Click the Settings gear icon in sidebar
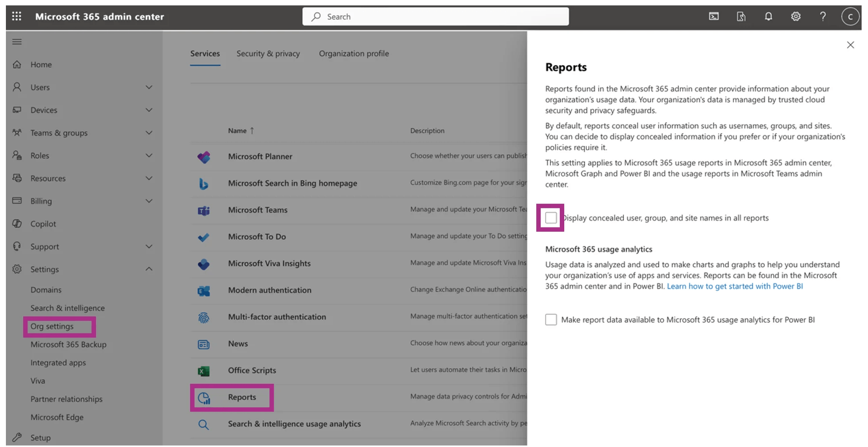 [x=17, y=269]
